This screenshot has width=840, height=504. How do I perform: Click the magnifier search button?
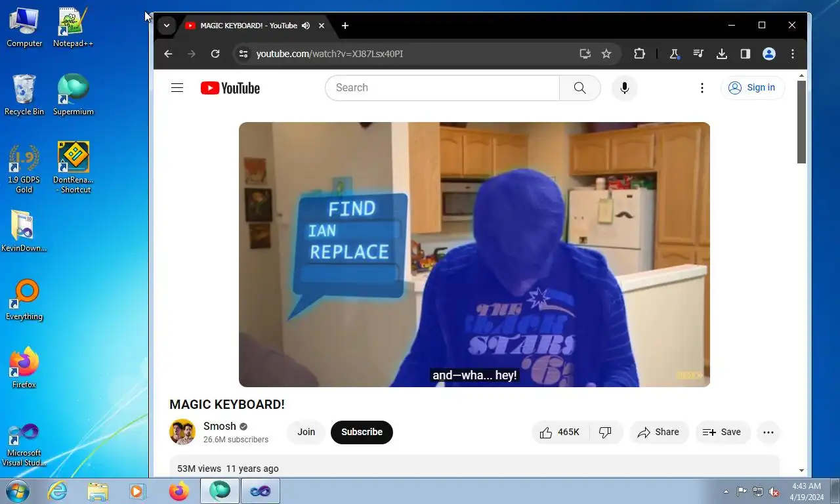click(579, 88)
